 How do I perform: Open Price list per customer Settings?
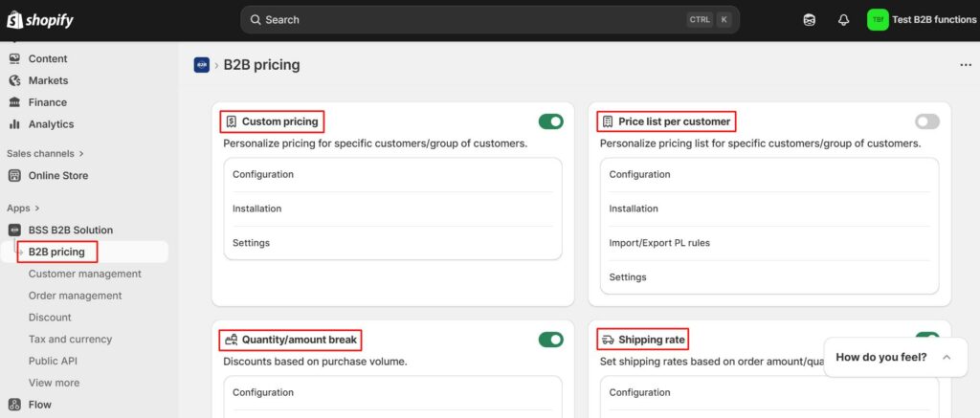click(x=769, y=277)
